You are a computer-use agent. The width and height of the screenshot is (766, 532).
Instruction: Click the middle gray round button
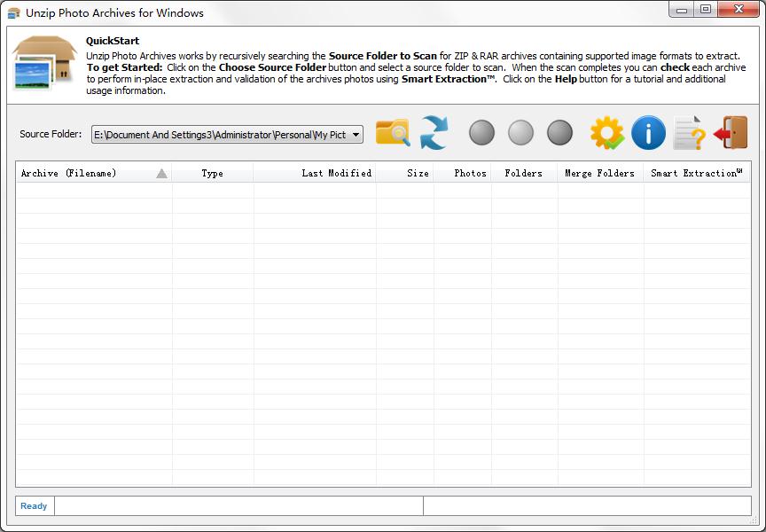pos(520,133)
